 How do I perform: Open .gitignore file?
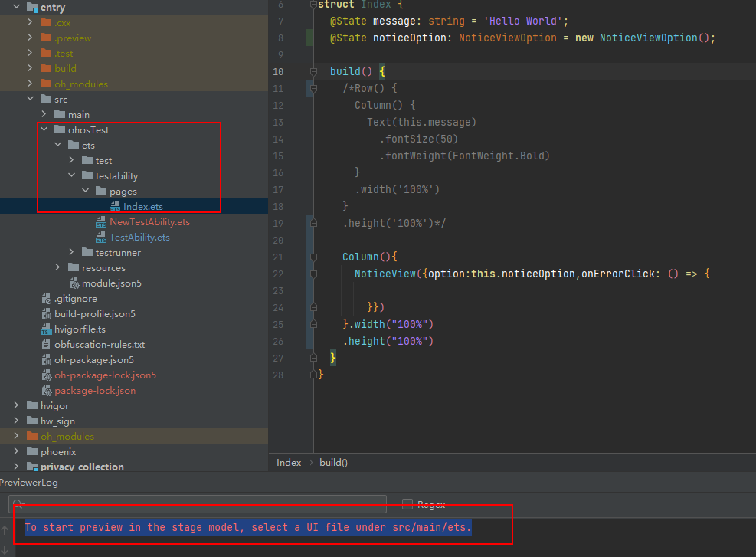(76, 299)
